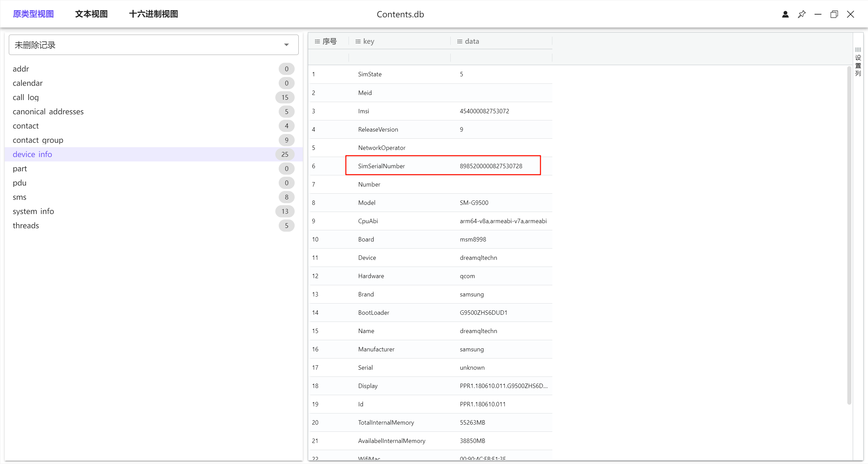Switch to 文本视图 tab
This screenshot has width=868, height=464.
pos(91,14)
